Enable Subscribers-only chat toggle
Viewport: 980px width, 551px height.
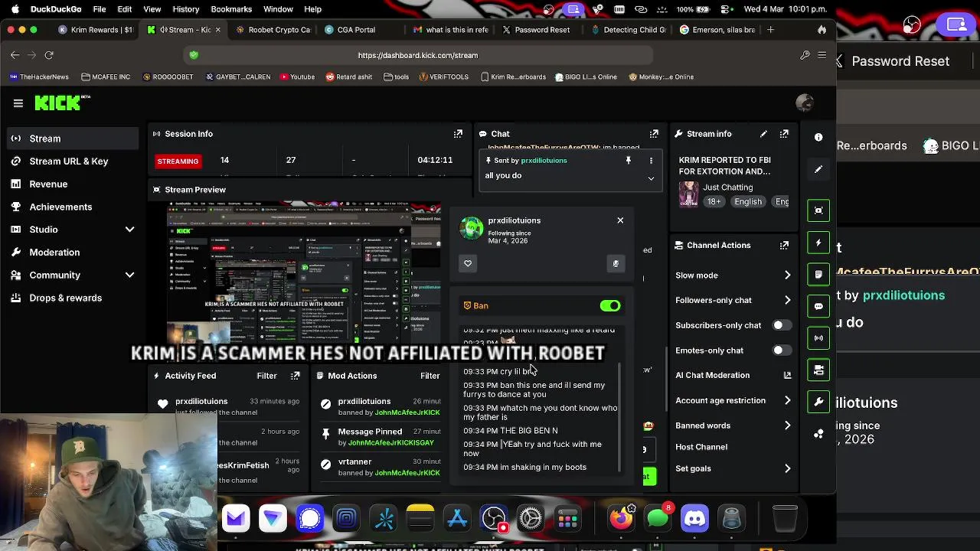point(781,325)
